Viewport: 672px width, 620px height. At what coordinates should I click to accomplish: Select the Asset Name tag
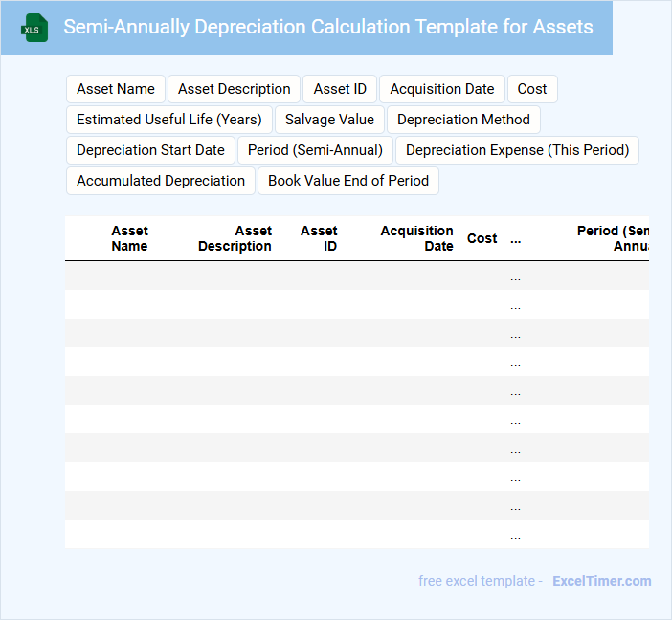[116, 89]
